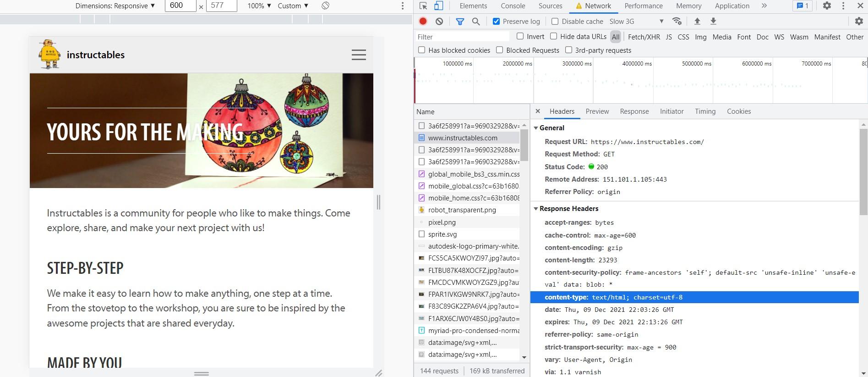The image size is (868, 377).
Task: Click the Instructables robot logo
Action: [x=49, y=54]
